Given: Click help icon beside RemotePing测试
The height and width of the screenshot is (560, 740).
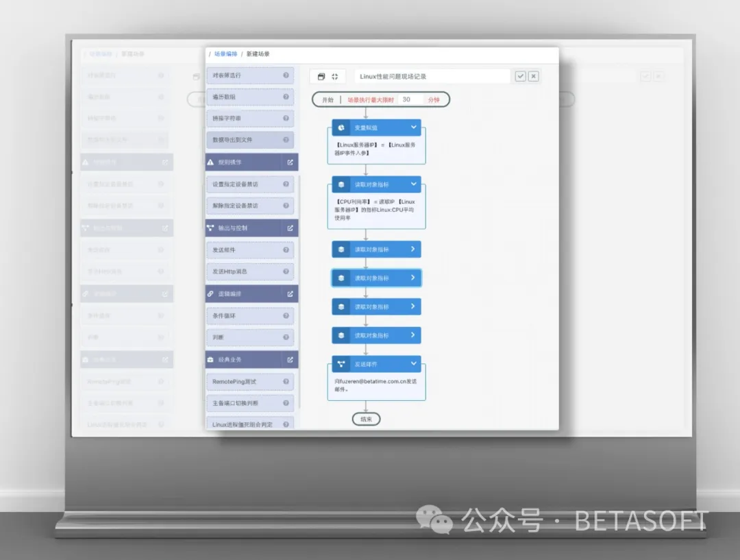Looking at the screenshot, I should (286, 382).
